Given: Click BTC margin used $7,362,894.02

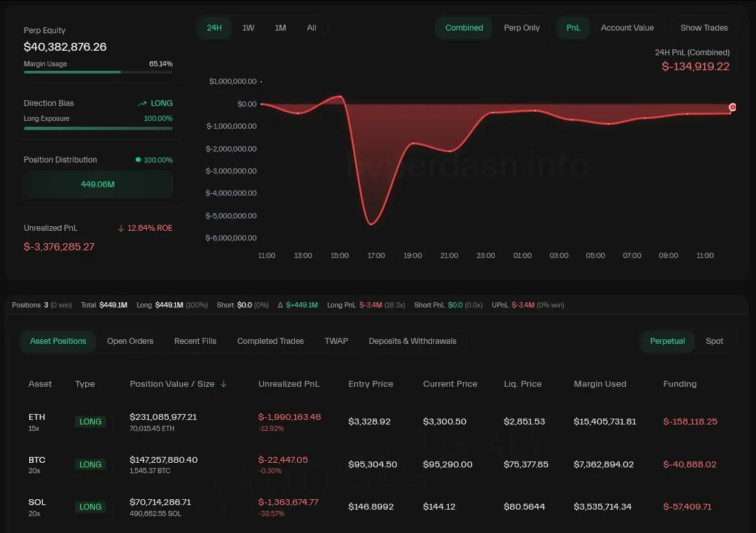Looking at the screenshot, I should [603, 465].
